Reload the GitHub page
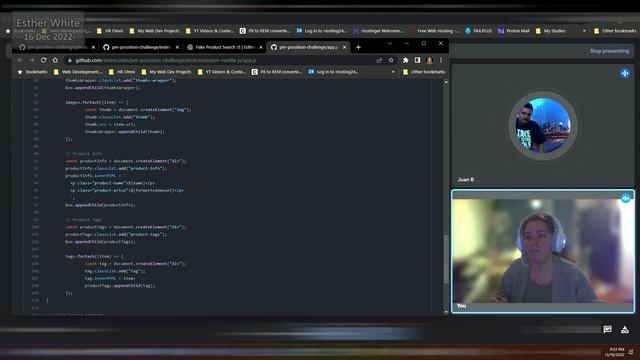 point(43,60)
